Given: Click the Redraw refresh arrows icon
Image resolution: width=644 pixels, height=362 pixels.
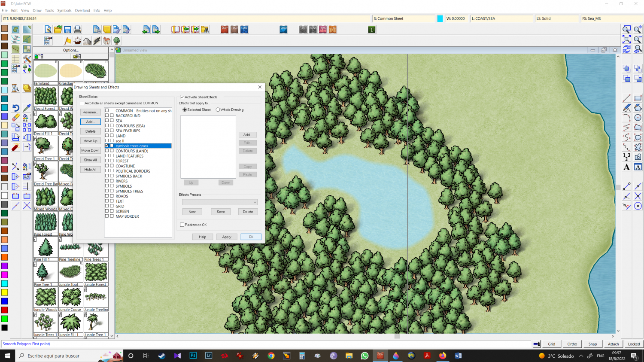Looking at the screenshot, I should [627, 49].
